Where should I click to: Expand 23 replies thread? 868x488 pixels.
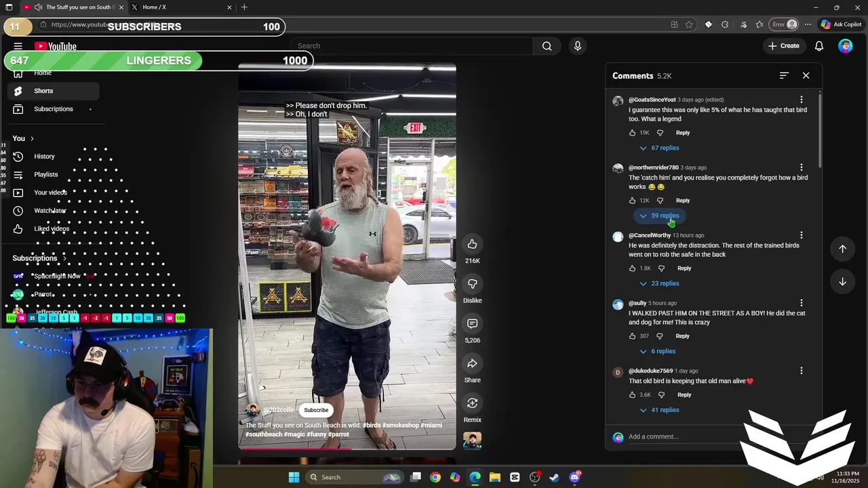coord(659,283)
